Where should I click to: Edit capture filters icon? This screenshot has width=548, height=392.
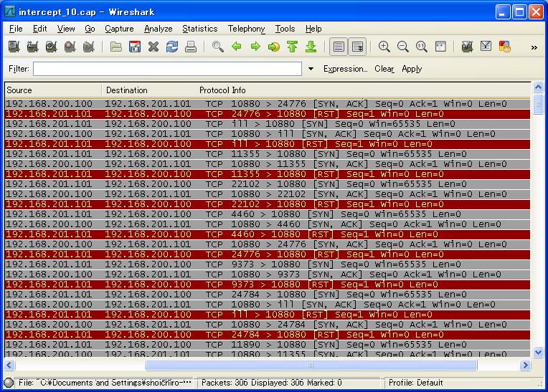pos(467,47)
